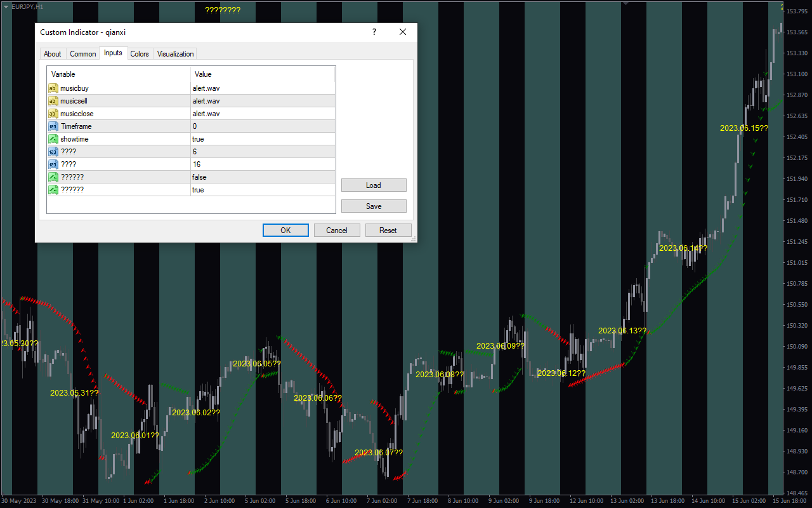This screenshot has height=508, width=812.
Task: Click the dialog resize grip corner
Action: [x=414, y=239]
